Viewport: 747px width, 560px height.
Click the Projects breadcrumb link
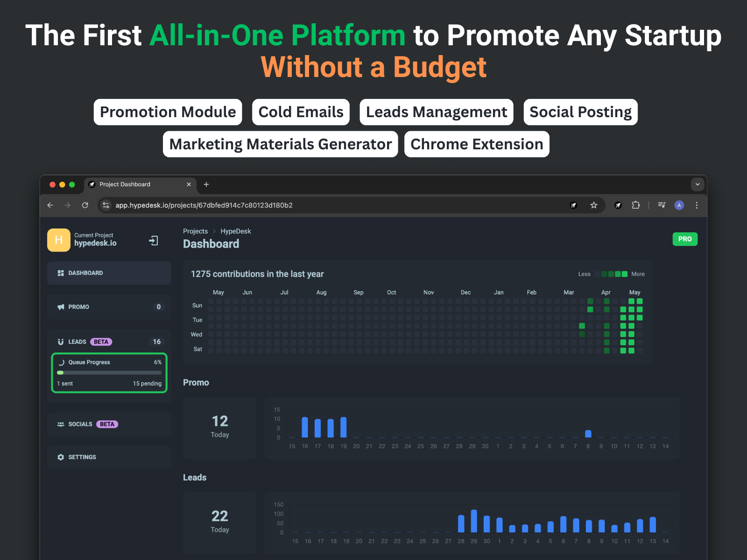coord(195,231)
